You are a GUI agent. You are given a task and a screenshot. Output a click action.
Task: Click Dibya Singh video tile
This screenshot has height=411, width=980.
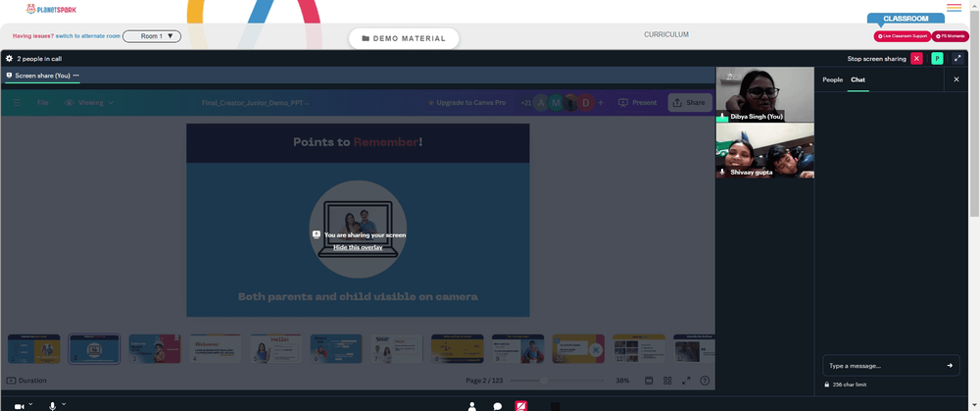tap(765, 94)
